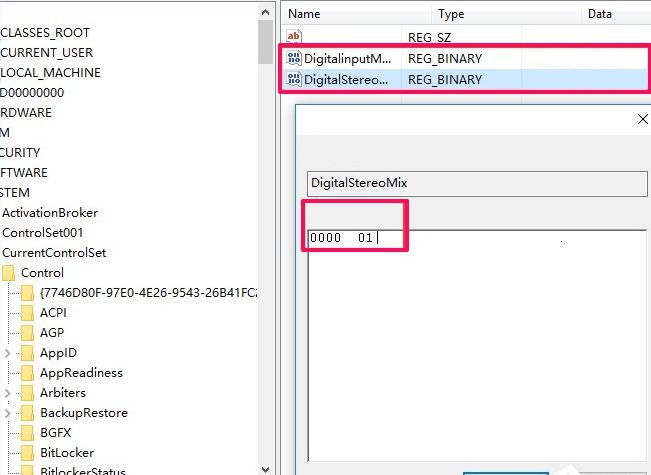Click the AppReadiness folder icon
Viewport: 651px width, 475px height.
[27, 373]
